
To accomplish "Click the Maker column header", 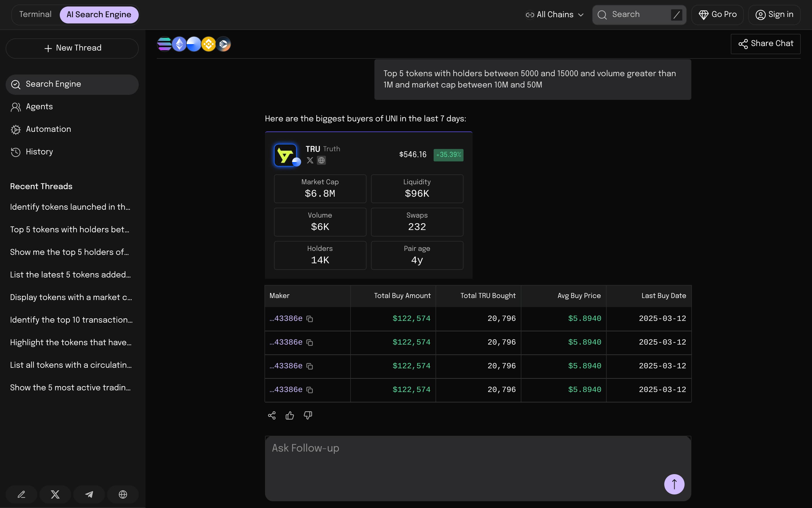I will [307, 296].
